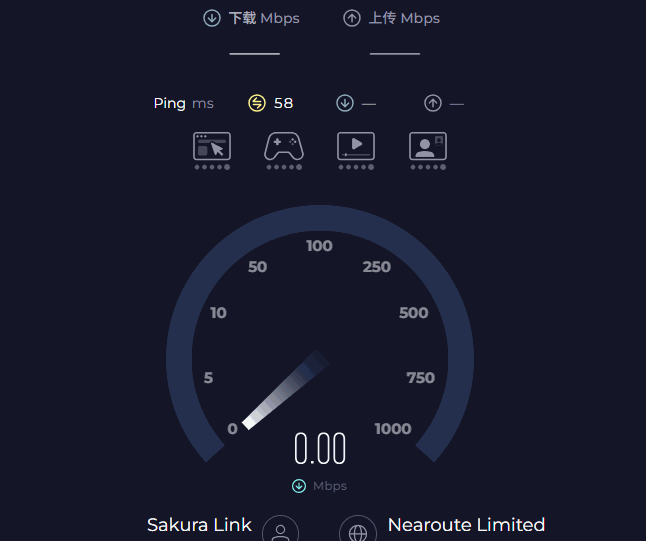Click the 100 mark on the gauge
The image size is (646, 541).
[319, 246]
